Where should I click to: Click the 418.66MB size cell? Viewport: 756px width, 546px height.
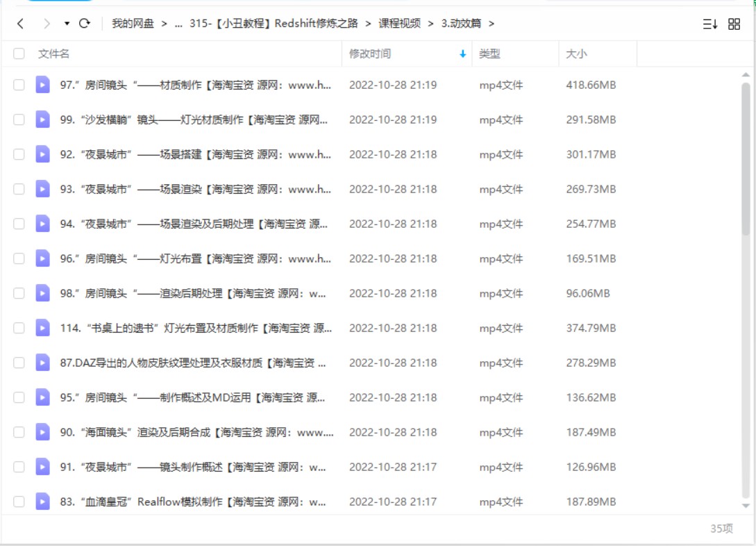(x=591, y=85)
